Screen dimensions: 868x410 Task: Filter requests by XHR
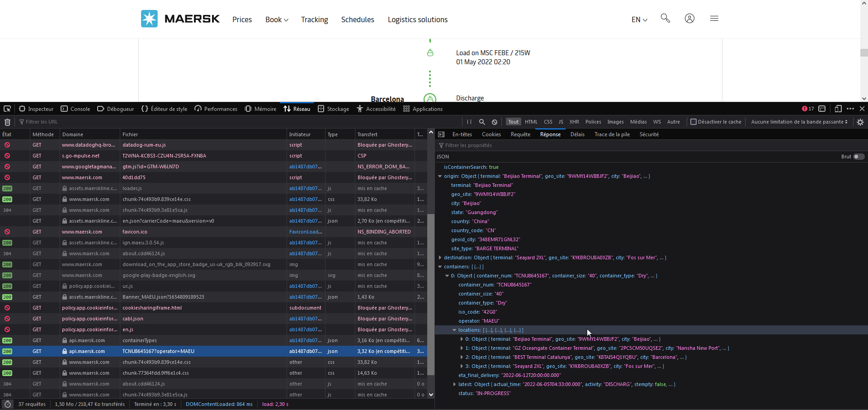click(574, 122)
